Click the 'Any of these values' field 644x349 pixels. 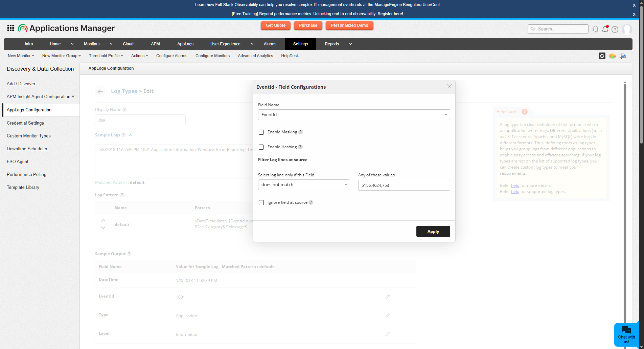(x=404, y=185)
